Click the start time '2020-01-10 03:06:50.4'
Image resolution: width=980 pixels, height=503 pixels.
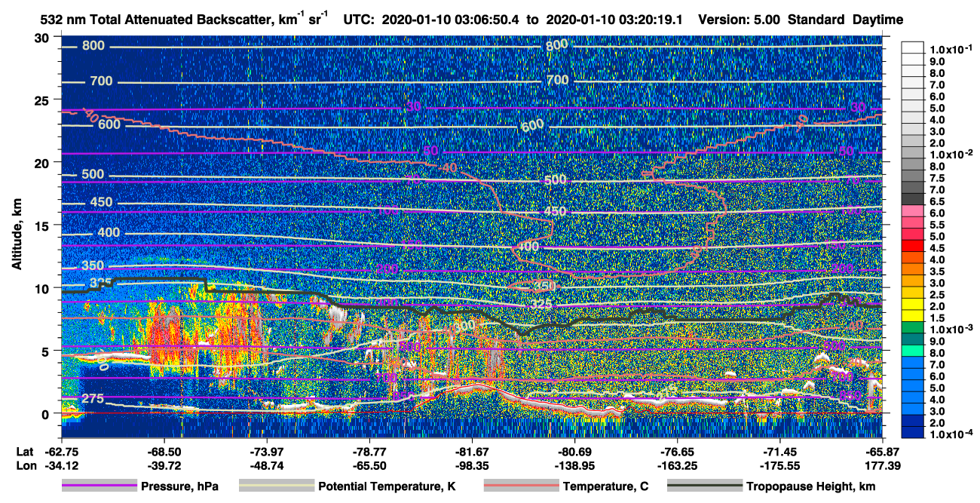[x=451, y=19]
